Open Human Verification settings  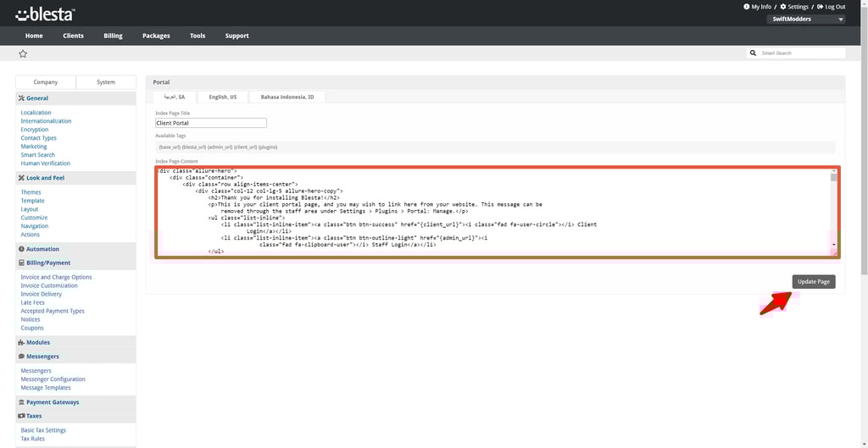[46, 163]
